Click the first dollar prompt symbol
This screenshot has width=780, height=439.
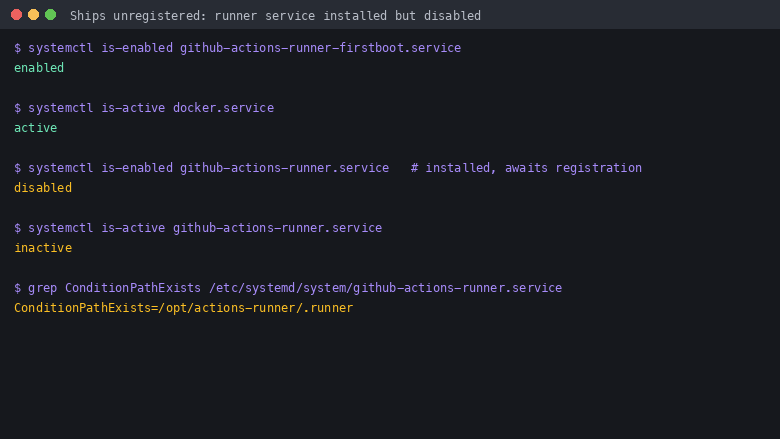pos(17,48)
